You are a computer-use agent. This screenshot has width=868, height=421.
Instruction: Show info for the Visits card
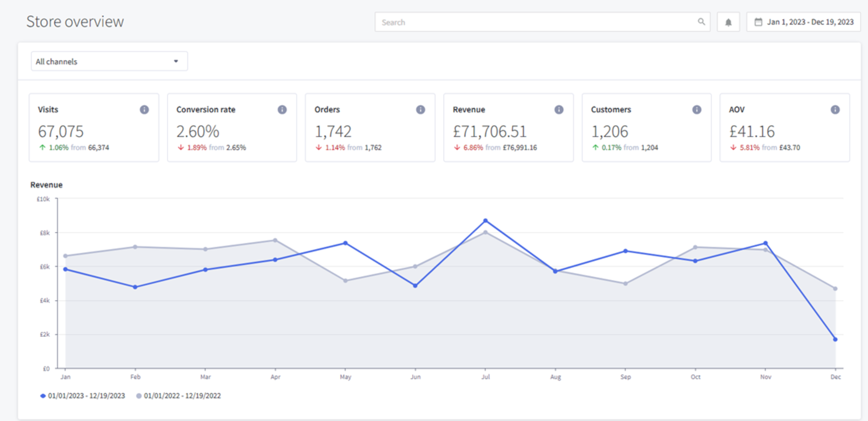tap(144, 109)
